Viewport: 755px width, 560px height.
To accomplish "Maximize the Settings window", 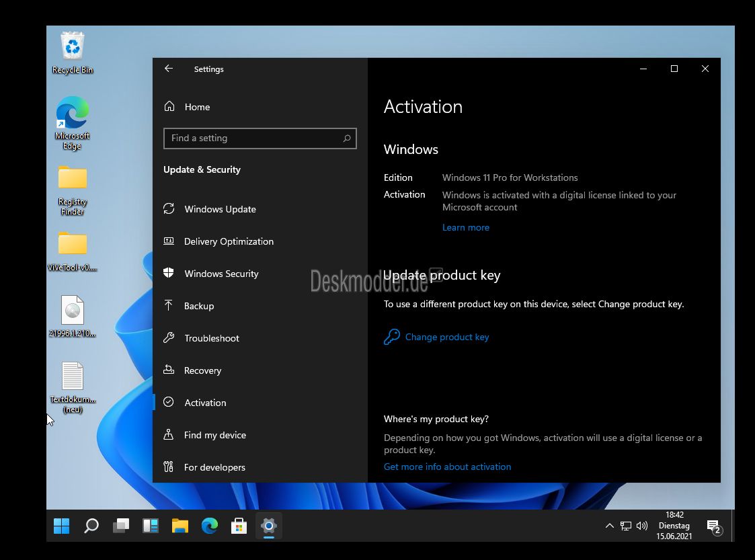I will pos(674,69).
